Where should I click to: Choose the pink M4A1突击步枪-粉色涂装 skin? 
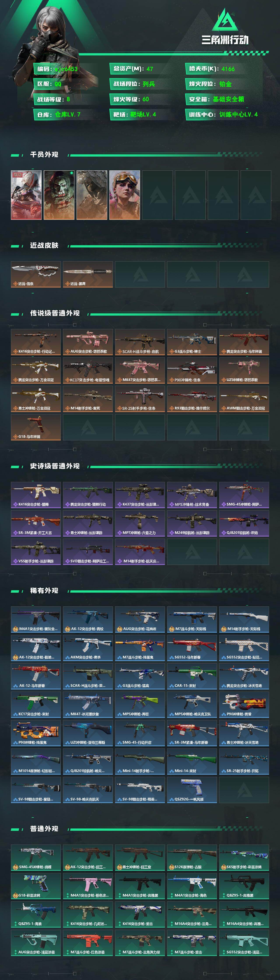click(x=88, y=886)
